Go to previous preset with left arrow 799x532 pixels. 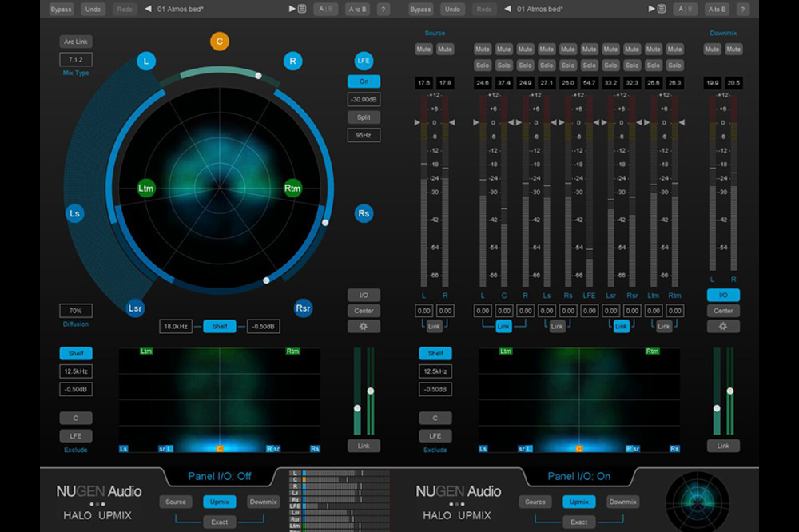148,10
